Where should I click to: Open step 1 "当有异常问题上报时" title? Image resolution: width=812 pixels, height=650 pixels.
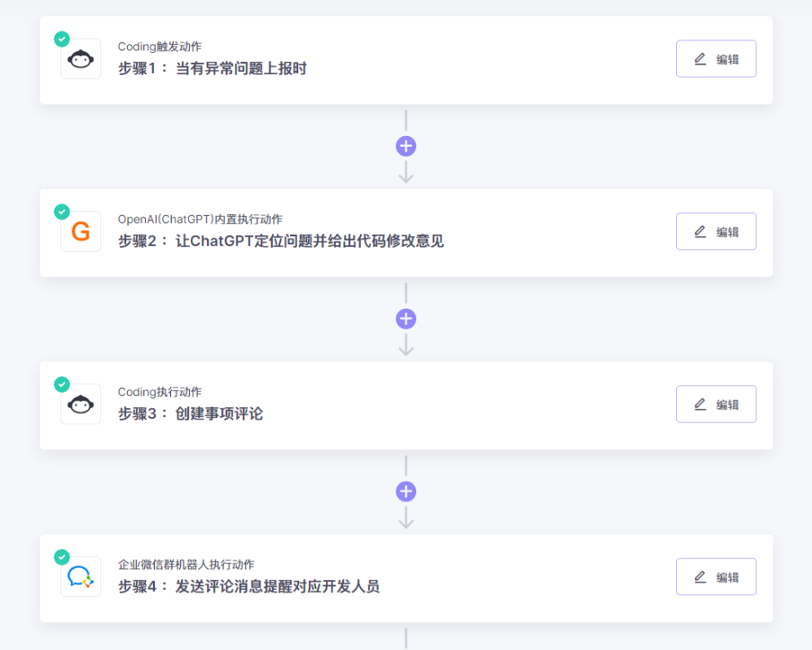tap(212, 68)
